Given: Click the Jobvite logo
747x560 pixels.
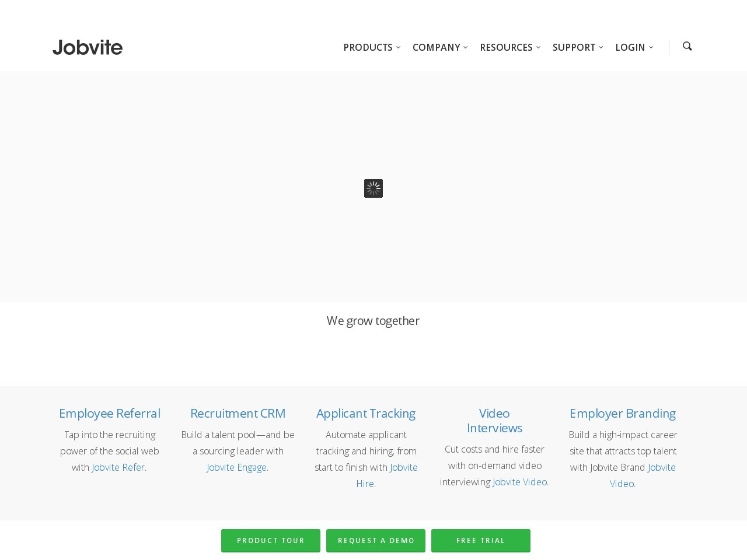Looking at the screenshot, I should pyautogui.click(x=88, y=47).
